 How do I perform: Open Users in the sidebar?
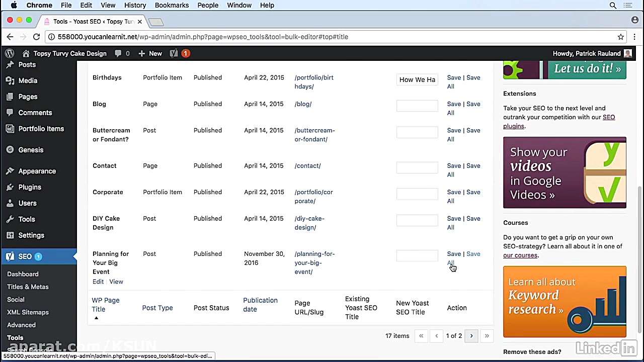[x=28, y=203]
